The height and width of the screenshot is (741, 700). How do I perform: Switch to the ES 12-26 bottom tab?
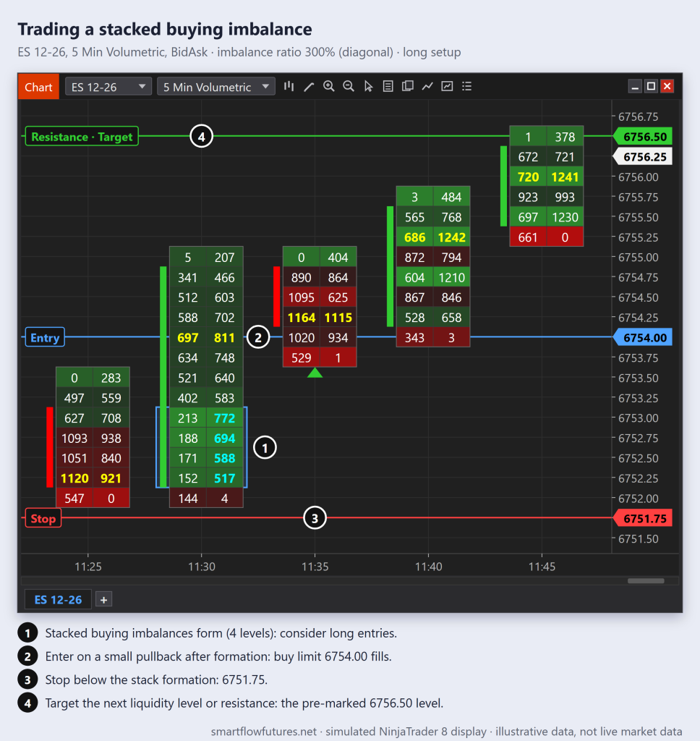point(58,600)
